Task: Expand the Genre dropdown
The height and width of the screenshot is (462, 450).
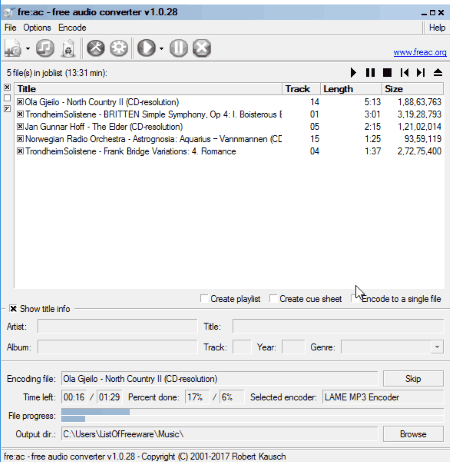Action: [x=437, y=347]
